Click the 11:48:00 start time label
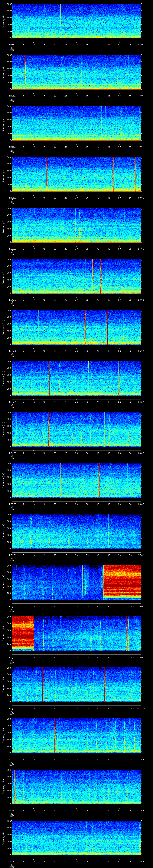Viewport: 153px width, 868px height. 12,147
